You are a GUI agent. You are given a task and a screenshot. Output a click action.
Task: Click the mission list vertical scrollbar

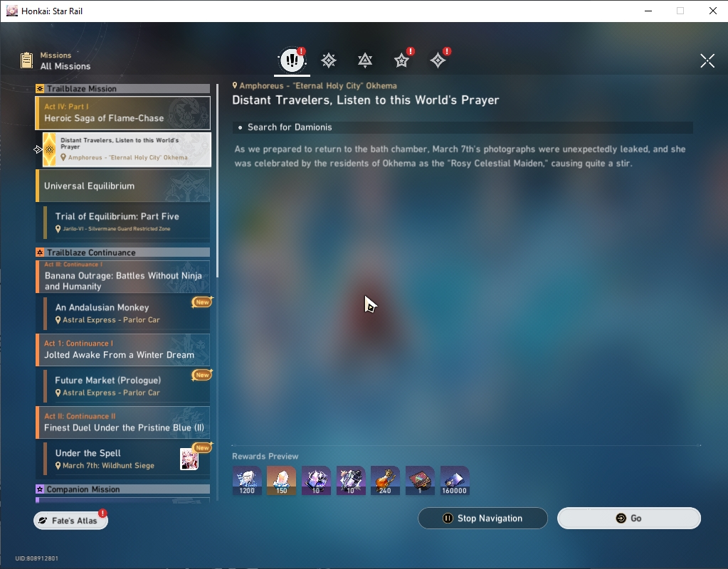(x=217, y=181)
